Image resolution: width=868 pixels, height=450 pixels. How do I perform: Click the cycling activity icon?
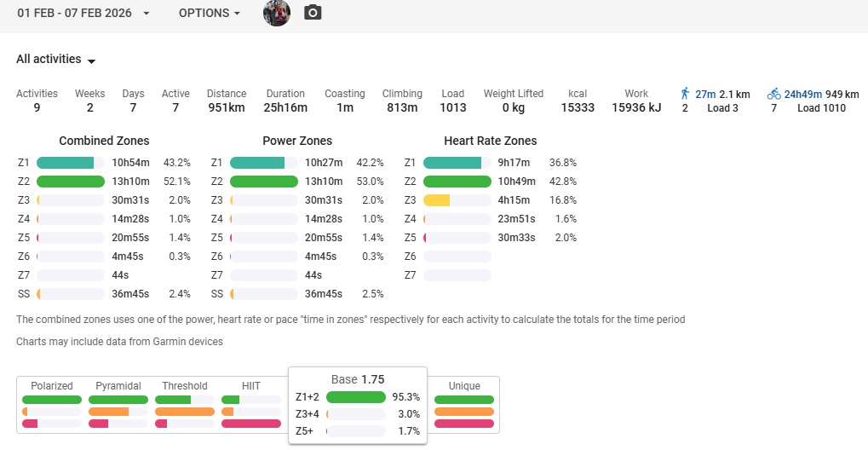(773, 94)
